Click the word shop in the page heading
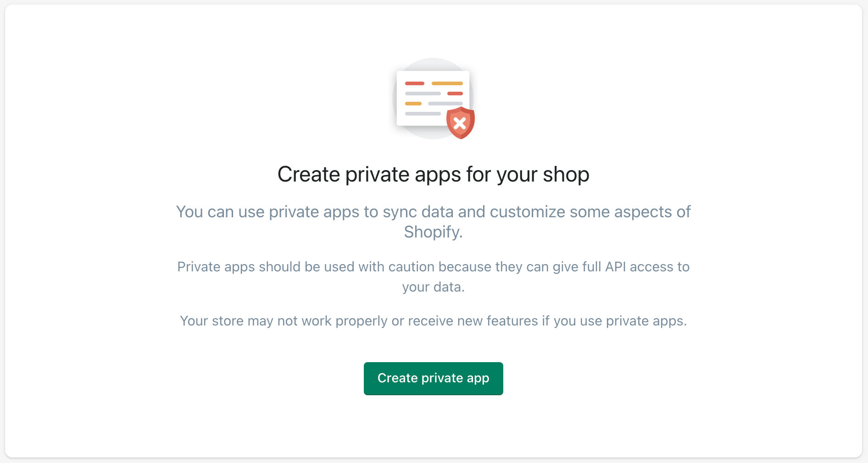This screenshot has height=463, width=868. pos(566,175)
